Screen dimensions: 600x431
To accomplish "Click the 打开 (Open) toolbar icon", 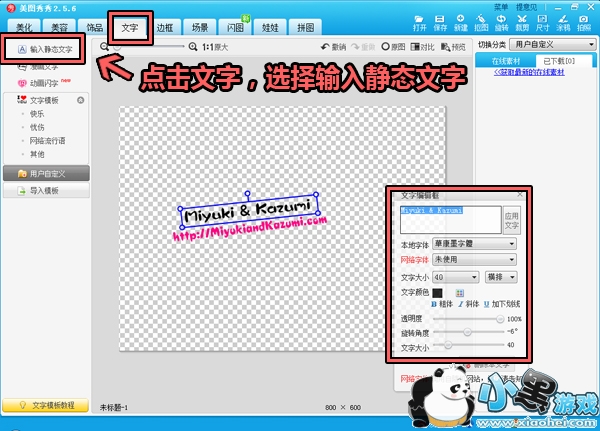I will pos(419,23).
